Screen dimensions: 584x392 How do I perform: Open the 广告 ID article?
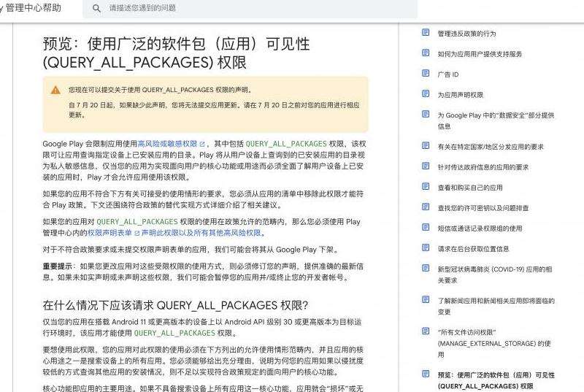pos(448,74)
